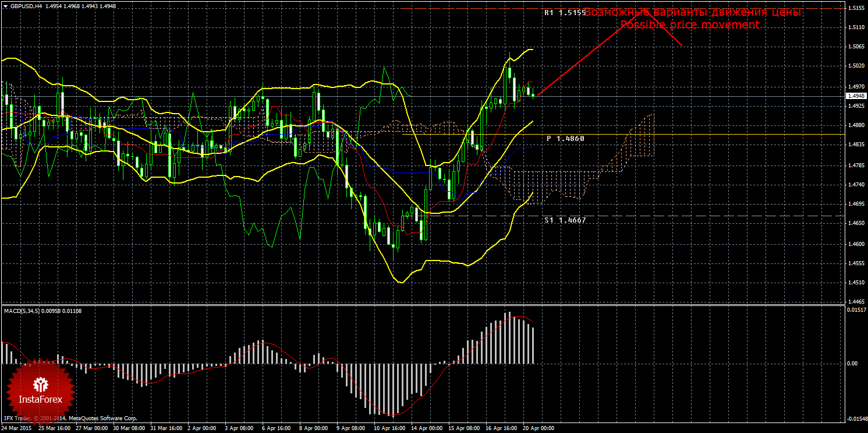Screen dimensions: 868x433
Task: Click the 0.00 level on MACD scale
Action: click(x=852, y=364)
